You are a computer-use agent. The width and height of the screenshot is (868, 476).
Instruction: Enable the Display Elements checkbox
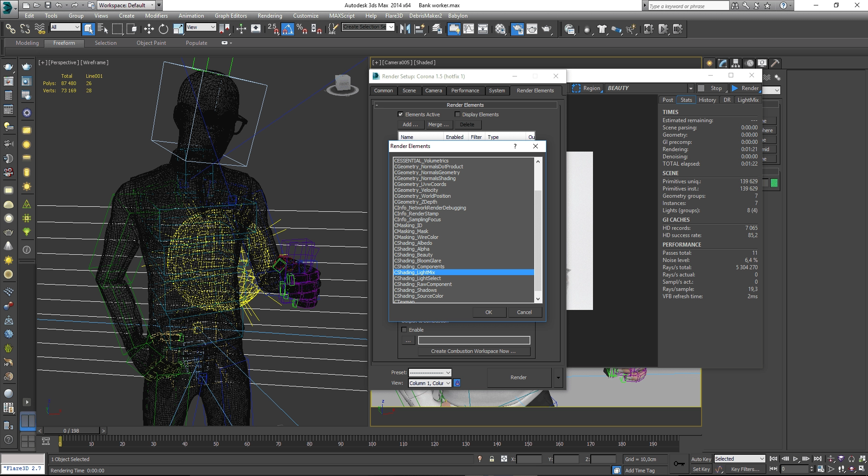point(457,114)
